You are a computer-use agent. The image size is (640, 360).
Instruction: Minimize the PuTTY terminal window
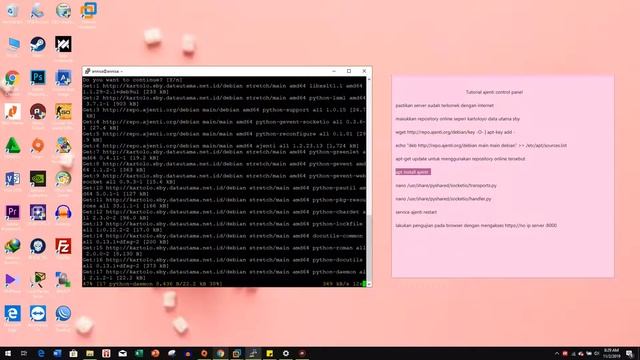coord(334,71)
